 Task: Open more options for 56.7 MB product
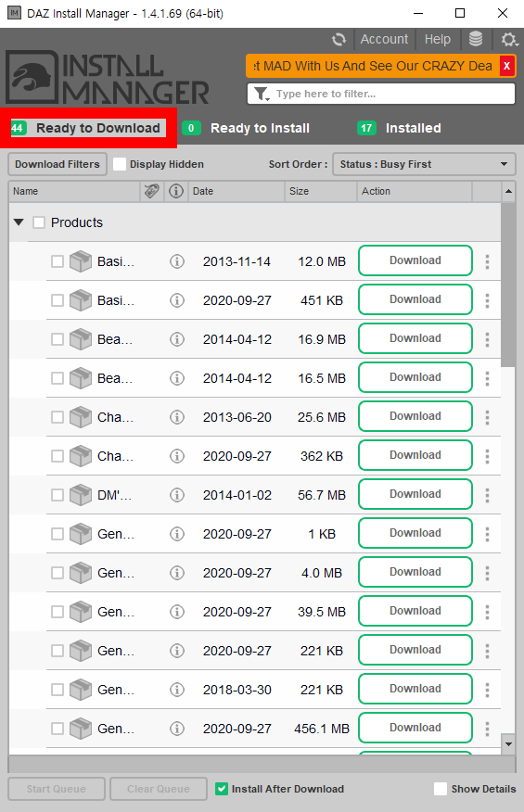pyautogui.click(x=487, y=495)
